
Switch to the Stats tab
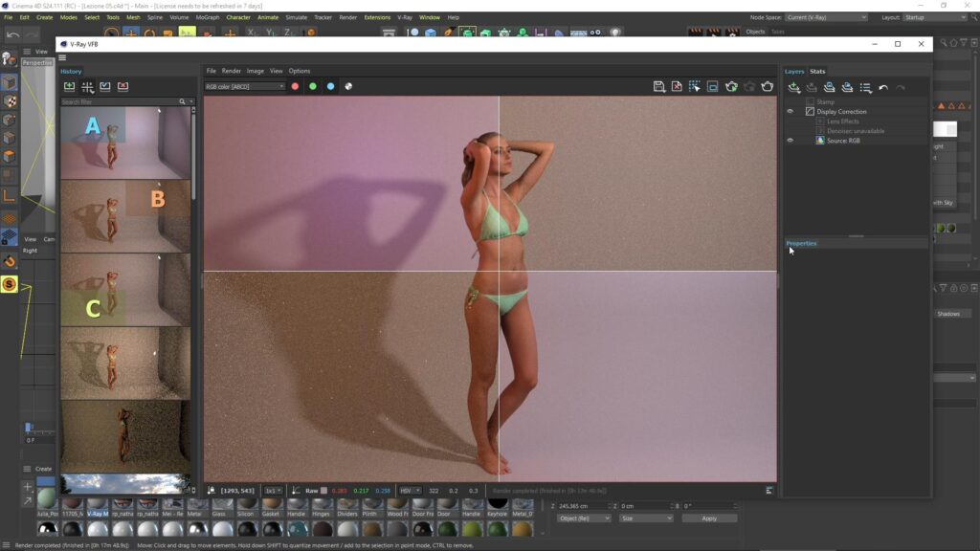[x=817, y=71]
